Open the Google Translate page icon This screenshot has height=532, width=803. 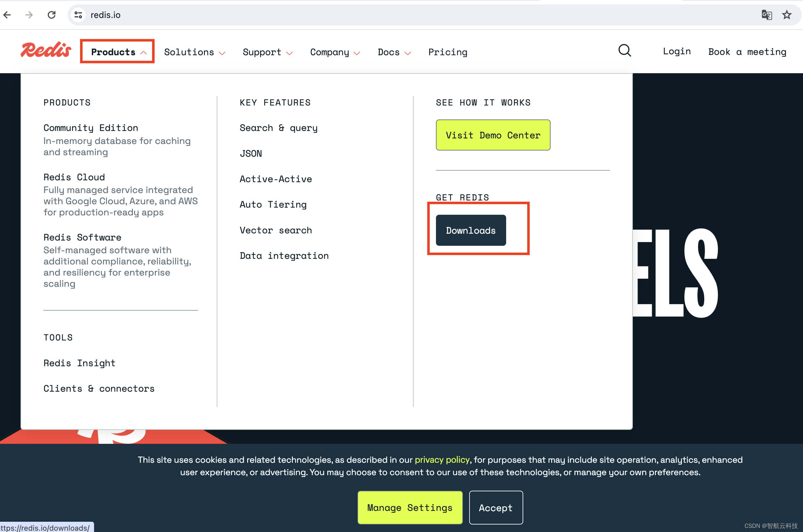click(x=767, y=15)
